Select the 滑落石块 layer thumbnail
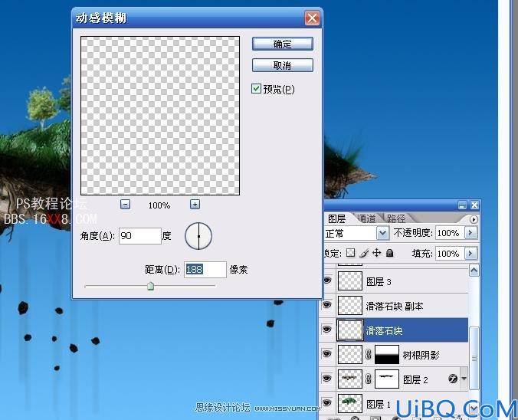518x420 pixels. tap(350, 330)
